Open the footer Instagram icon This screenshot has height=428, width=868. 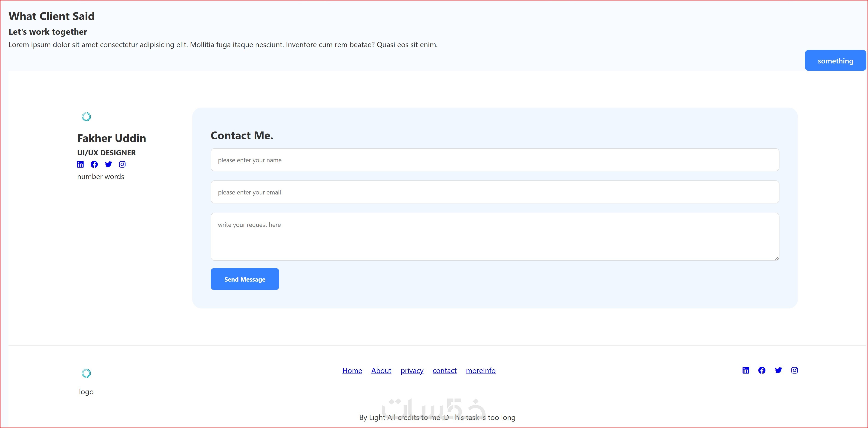click(x=795, y=370)
